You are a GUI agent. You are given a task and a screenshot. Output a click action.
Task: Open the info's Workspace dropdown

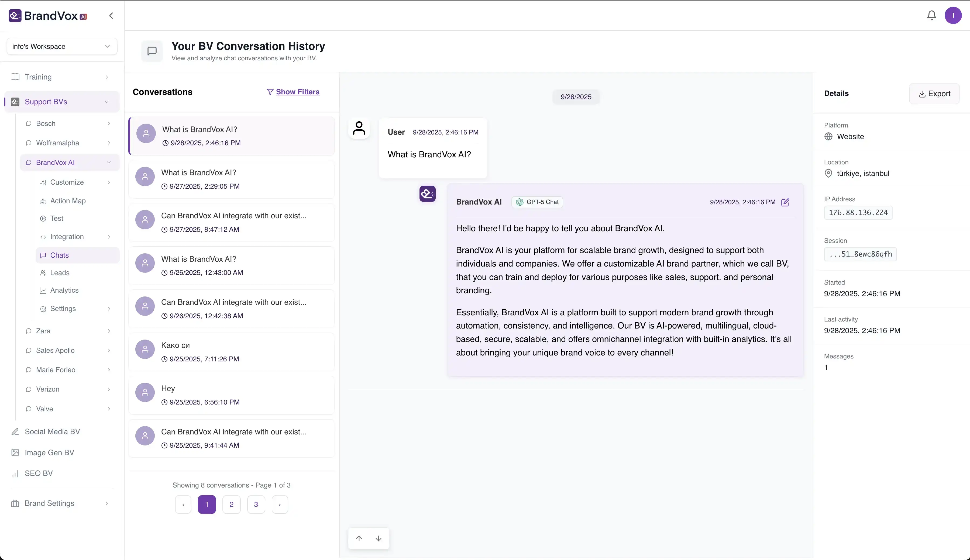pyautogui.click(x=61, y=47)
